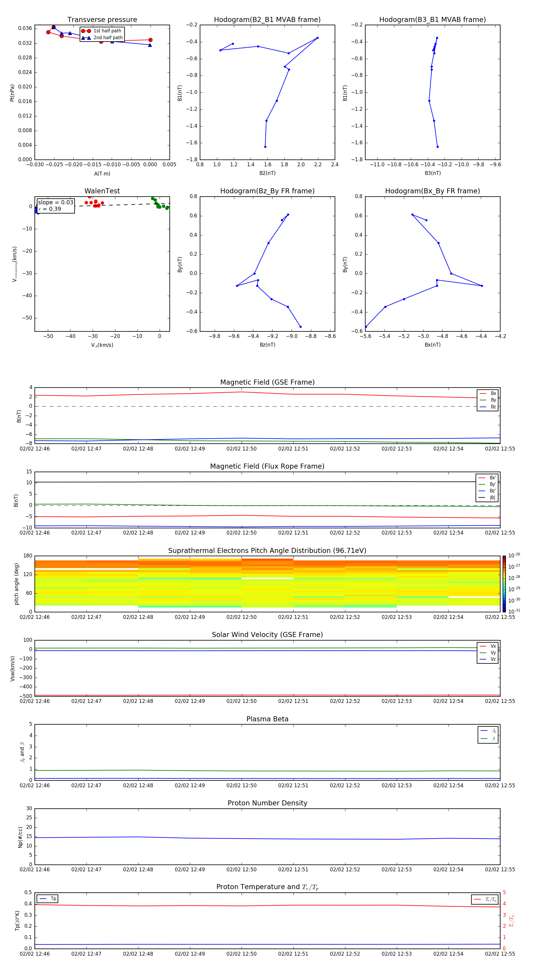
Task: Click the 'Proton Number Density' title
Action: (267, 803)
